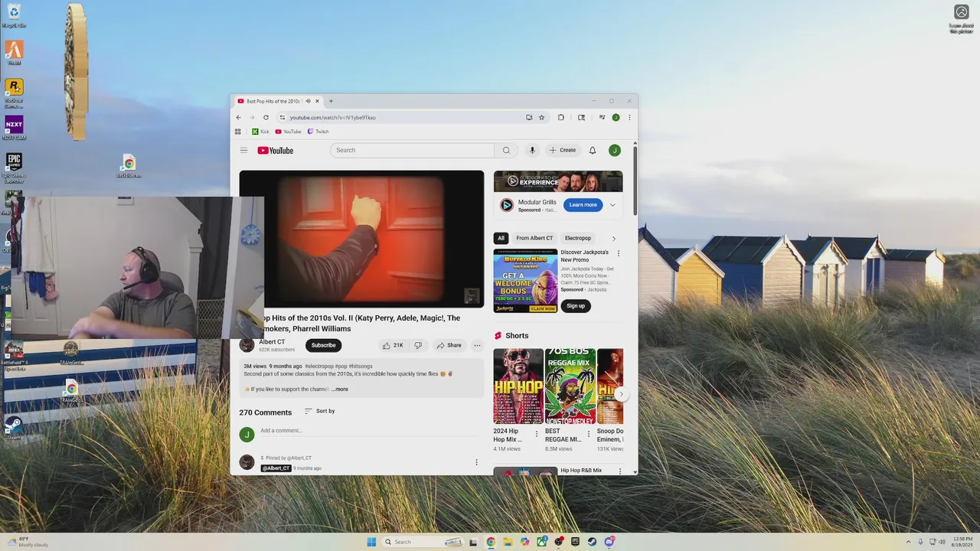The width and height of the screenshot is (980, 551).
Task: Open options for the 2024 Hip Hop Mix short
Action: tap(536, 434)
